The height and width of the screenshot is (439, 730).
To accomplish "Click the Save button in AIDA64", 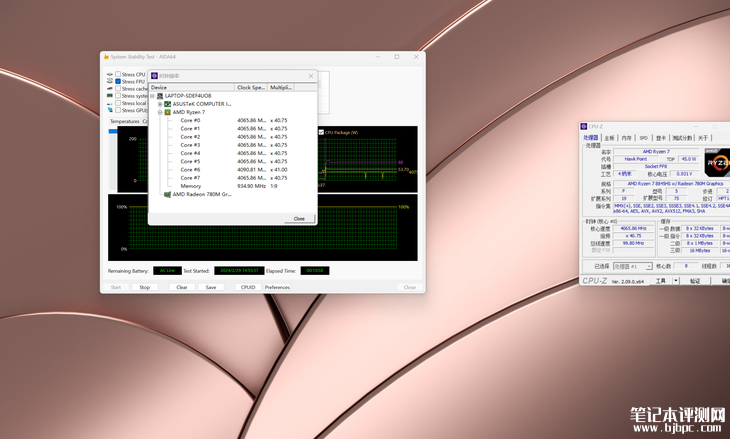I will pyautogui.click(x=211, y=287).
